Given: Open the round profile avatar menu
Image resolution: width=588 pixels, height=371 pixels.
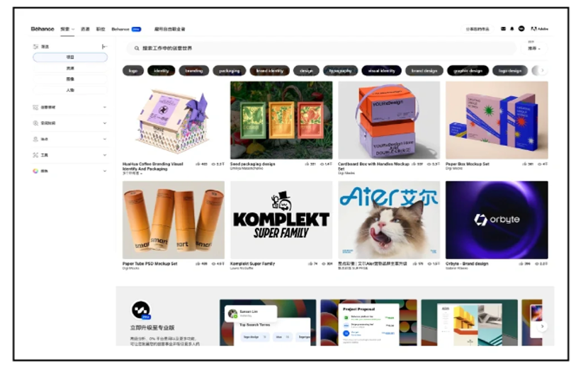Looking at the screenshot, I should point(521,29).
